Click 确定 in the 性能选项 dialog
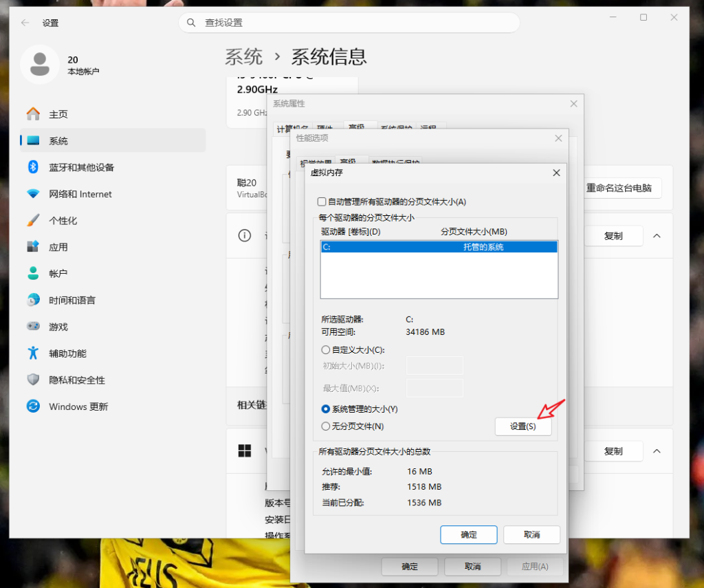Viewport: 704px width, 588px height. (x=410, y=567)
